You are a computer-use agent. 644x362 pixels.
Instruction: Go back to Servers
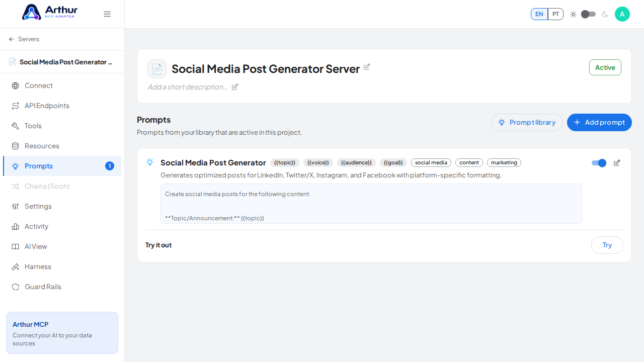point(24,39)
